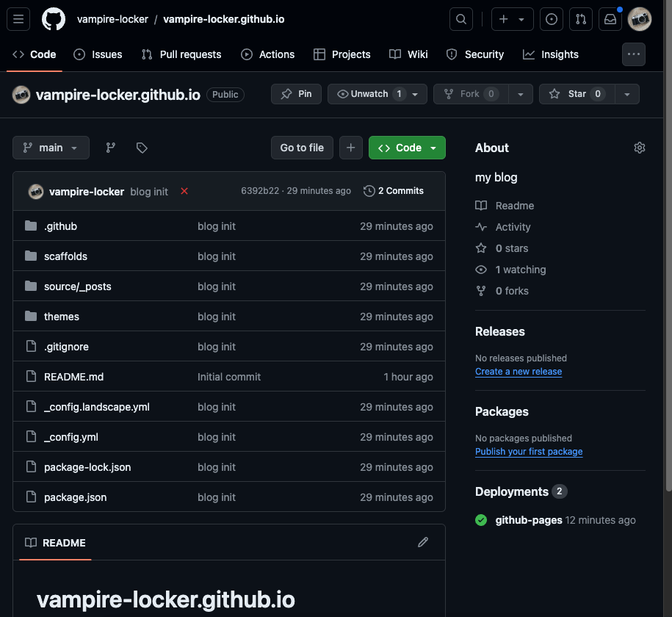Screen dimensions: 672x617
Task: Click the scaffolds folder icon
Action: [31, 256]
